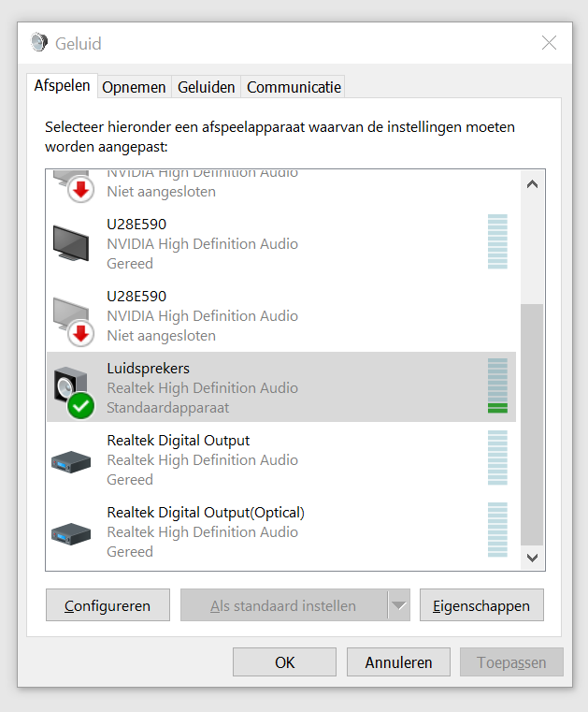Click the partially hidden NVIDIA device icon at top

tap(73, 186)
